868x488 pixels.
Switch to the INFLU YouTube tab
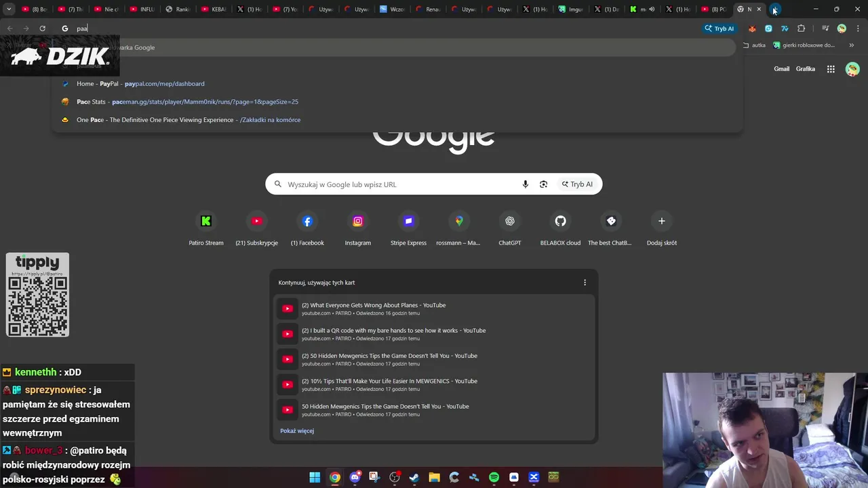point(142,9)
